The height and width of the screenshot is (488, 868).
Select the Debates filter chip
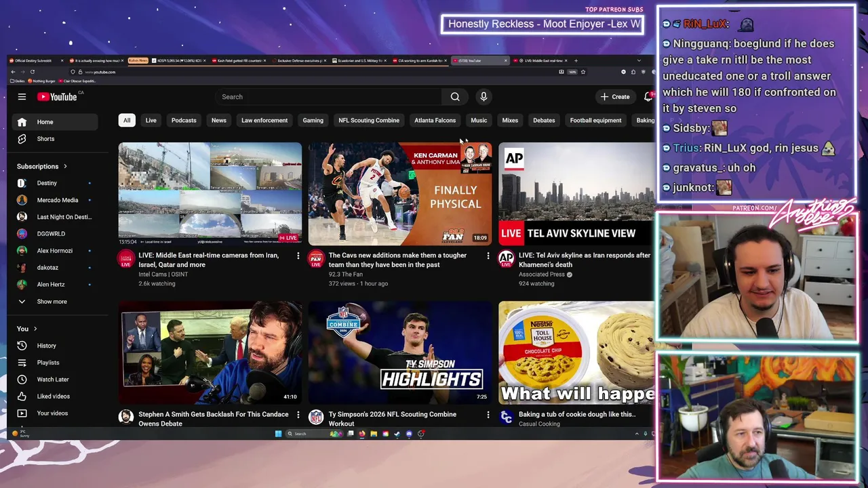544,121
